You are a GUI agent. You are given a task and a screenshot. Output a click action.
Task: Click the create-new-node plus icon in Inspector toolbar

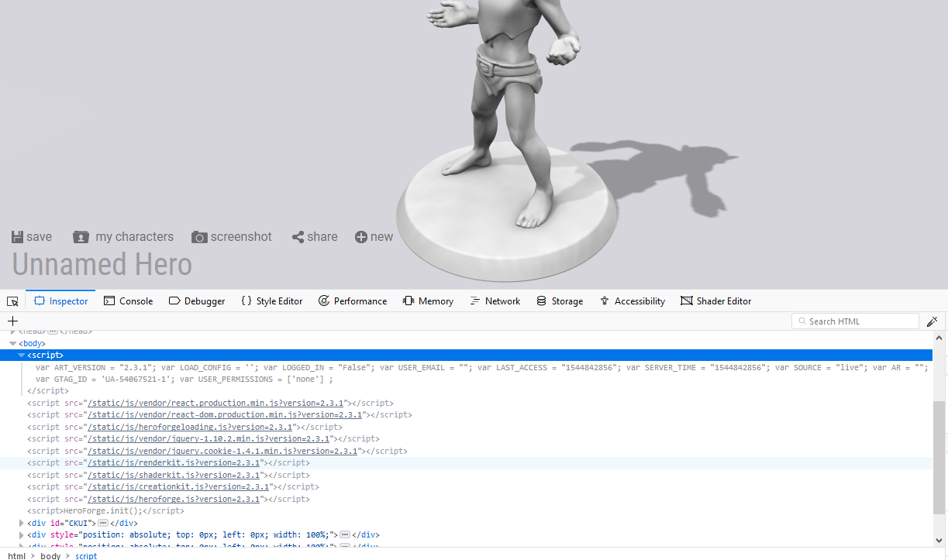(12, 321)
